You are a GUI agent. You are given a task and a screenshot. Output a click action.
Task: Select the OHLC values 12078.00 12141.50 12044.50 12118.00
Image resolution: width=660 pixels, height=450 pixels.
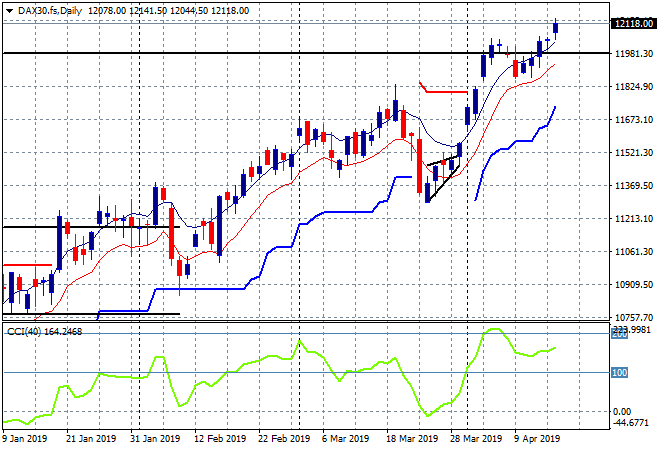click(x=168, y=11)
